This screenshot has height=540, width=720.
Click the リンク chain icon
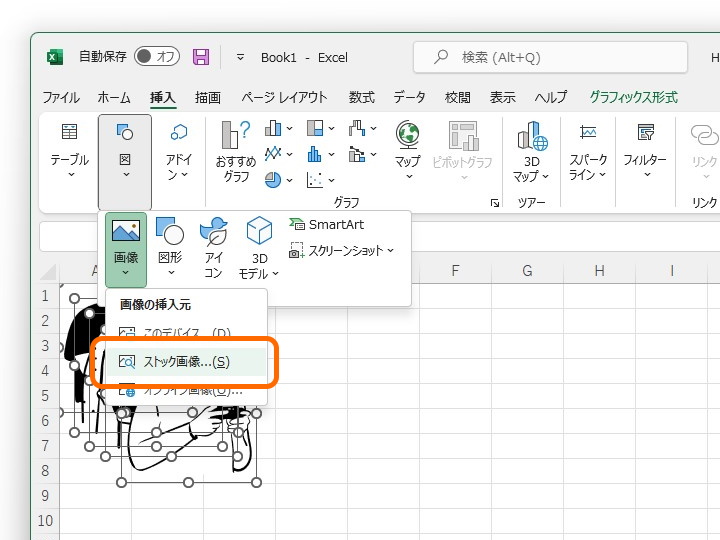pyautogui.click(x=705, y=135)
